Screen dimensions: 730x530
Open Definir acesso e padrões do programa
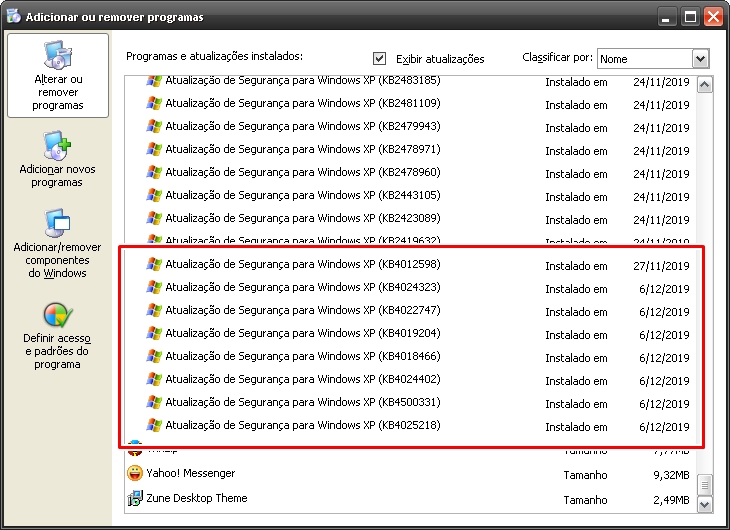click(x=57, y=336)
